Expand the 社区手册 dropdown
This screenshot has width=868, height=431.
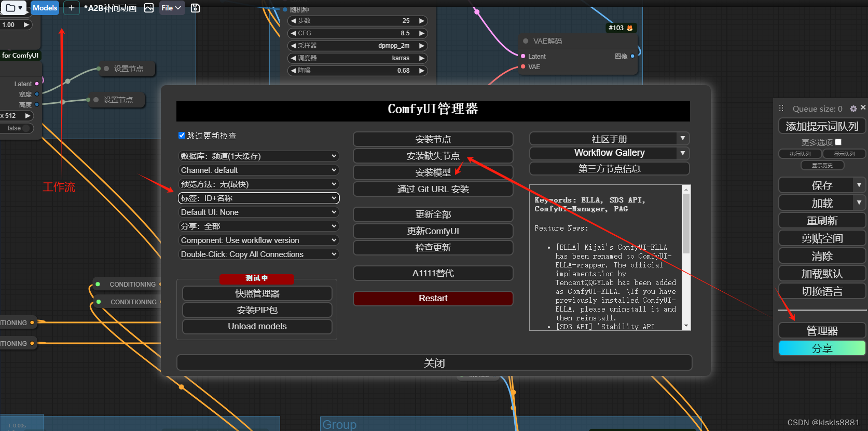(x=683, y=139)
